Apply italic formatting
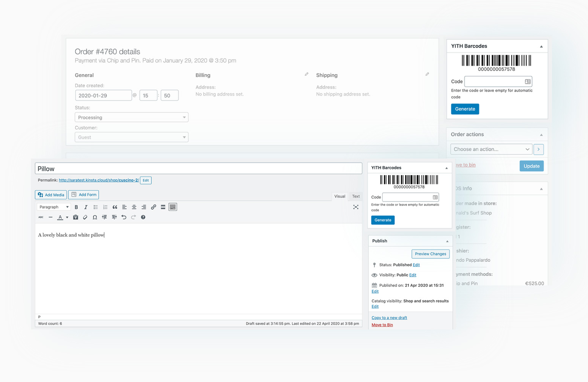The width and height of the screenshot is (588, 382). coord(85,207)
